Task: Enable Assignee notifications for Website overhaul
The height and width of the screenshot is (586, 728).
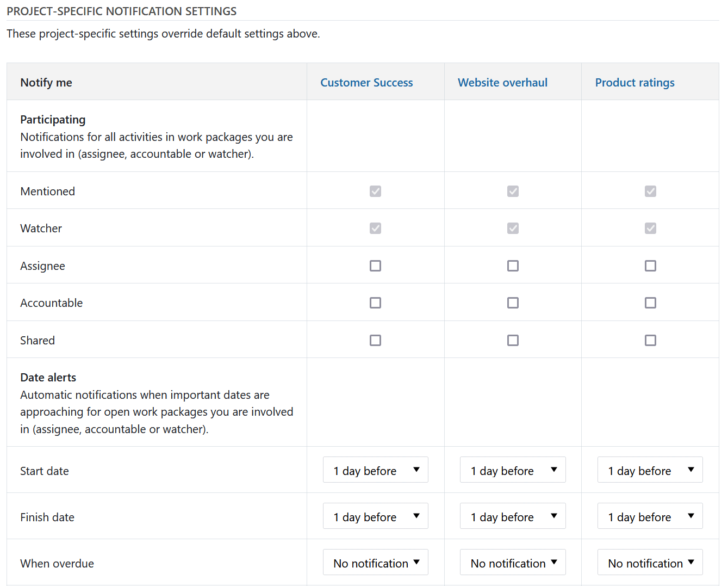Action: [x=513, y=266]
